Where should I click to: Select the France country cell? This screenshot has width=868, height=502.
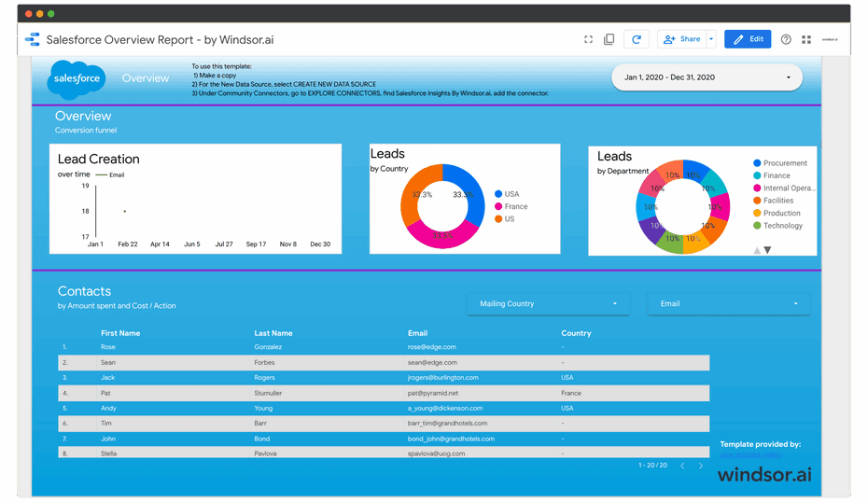[x=571, y=393]
